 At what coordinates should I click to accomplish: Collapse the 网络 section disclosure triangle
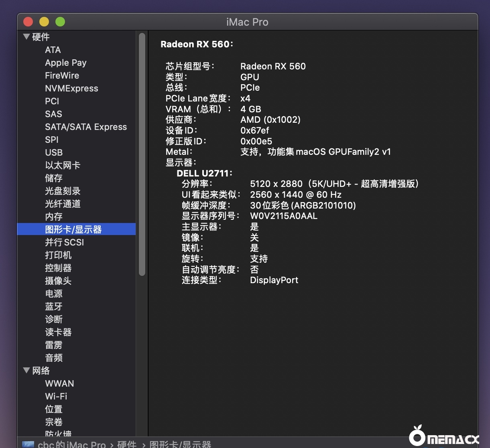coord(26,370)
